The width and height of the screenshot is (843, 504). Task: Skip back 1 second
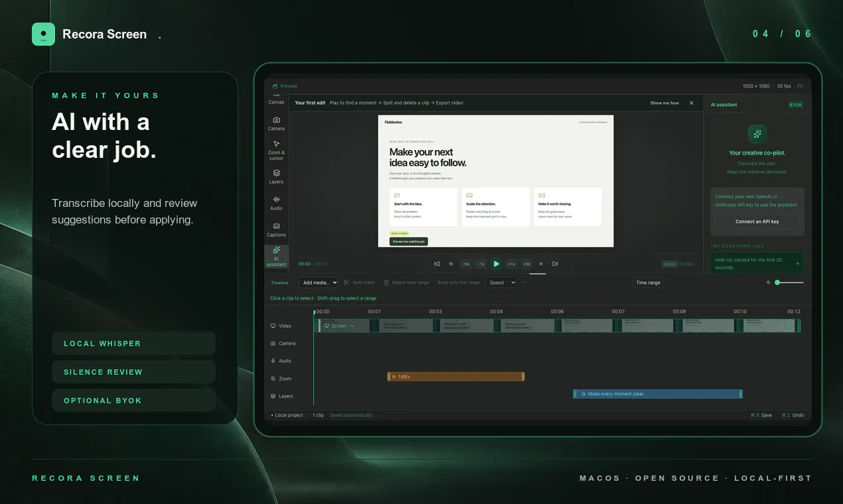(x=481, y=264)
